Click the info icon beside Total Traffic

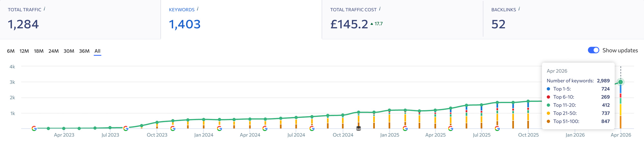[44, 9]
